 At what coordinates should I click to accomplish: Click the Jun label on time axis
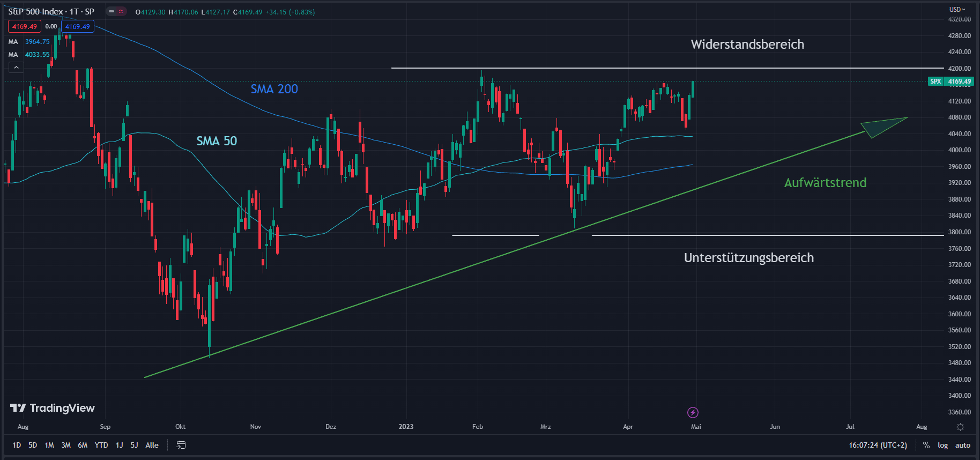(x=775, y=427)
